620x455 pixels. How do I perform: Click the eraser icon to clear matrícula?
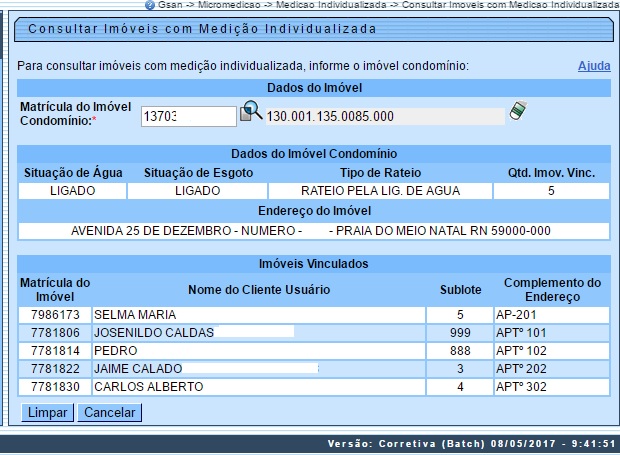point(517,111)
